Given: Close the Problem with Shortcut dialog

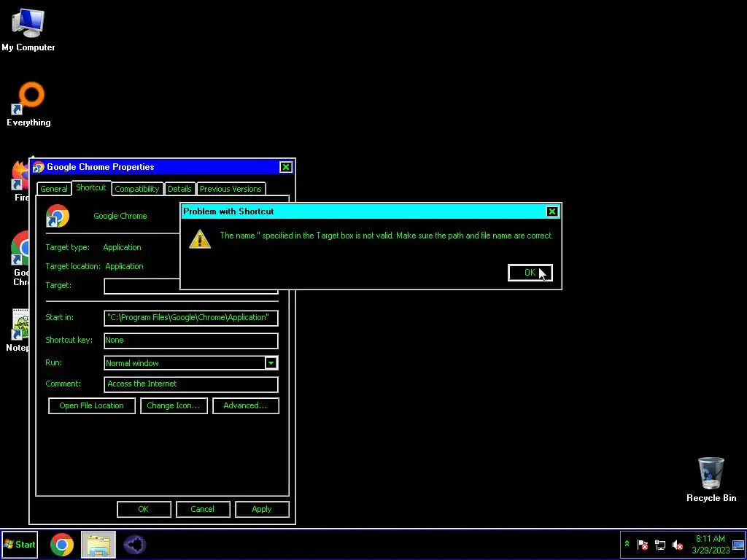Looking at the screenshot, I should pyautogui.click(x=551, y=211).
